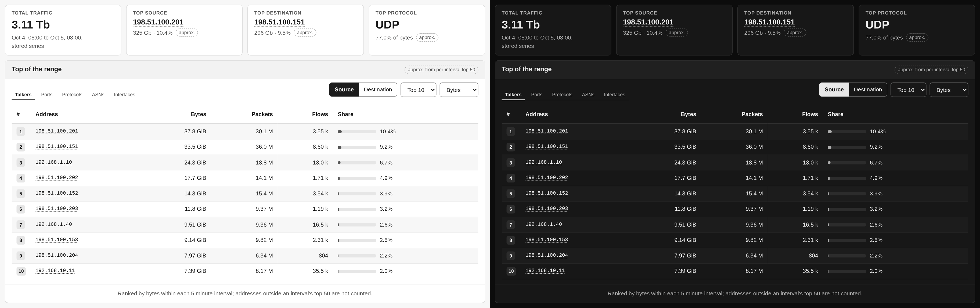The image size is (980, 308).
Task: Click Share column header in dark table
Action: (x=835, y=114)
